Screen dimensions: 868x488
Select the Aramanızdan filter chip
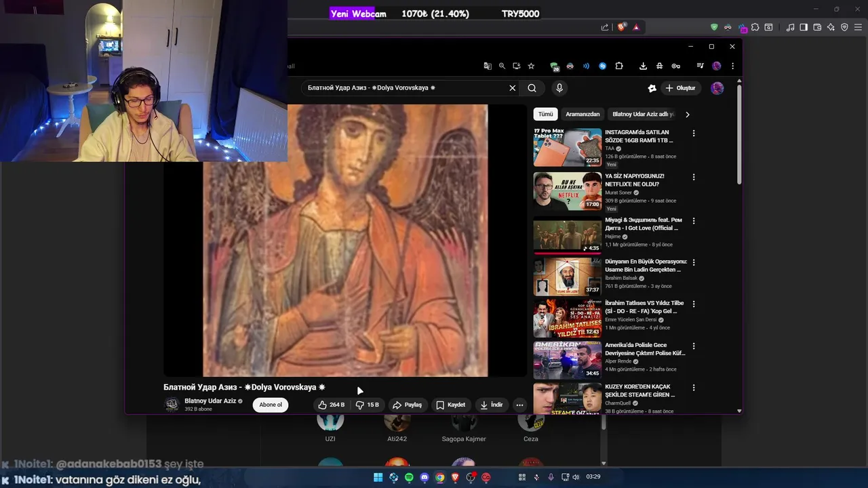click(583, 114)
